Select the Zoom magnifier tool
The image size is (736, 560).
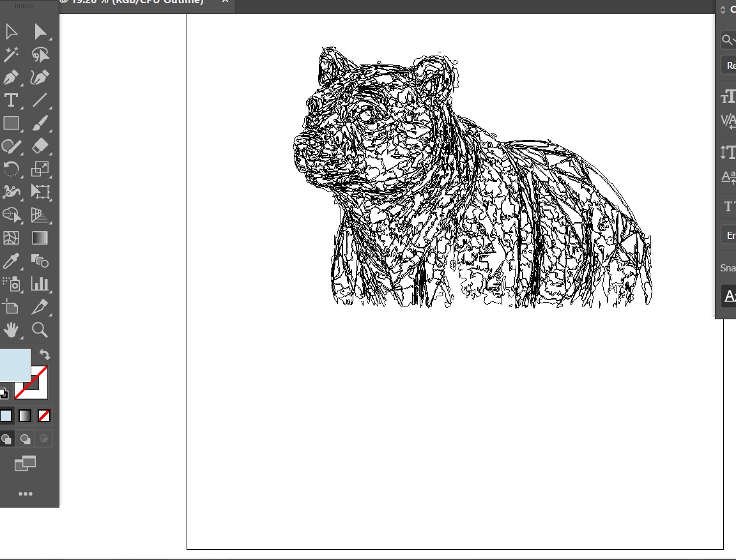pyautogui.click(x=40, y=330)
